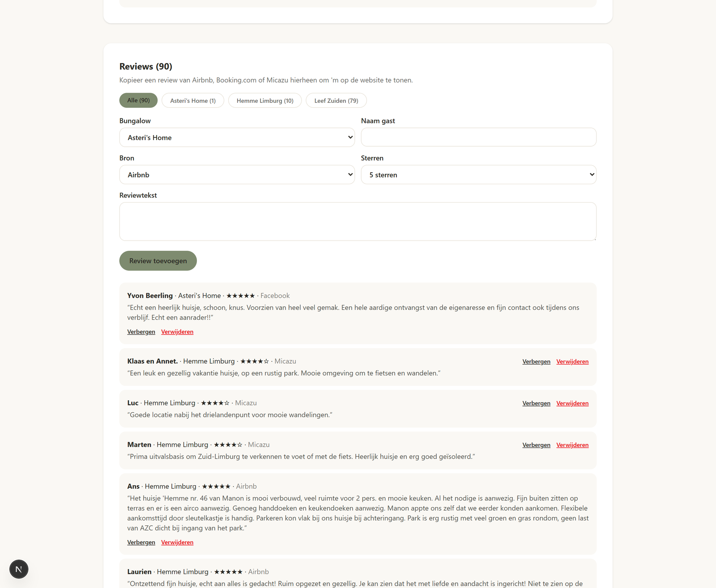Click the Review toevoegen button
This screenshot has width=716, height=588.
tap(158, 261)
